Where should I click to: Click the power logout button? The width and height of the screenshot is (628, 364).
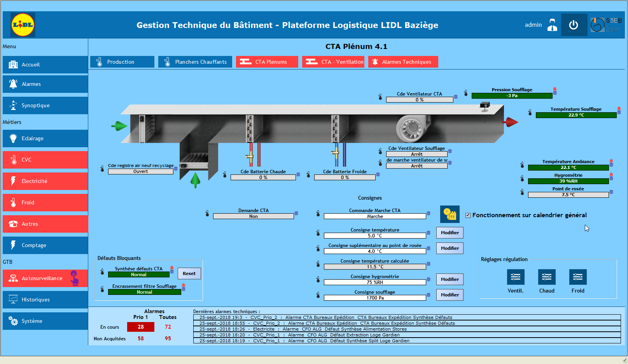click(x=574, y=25)
